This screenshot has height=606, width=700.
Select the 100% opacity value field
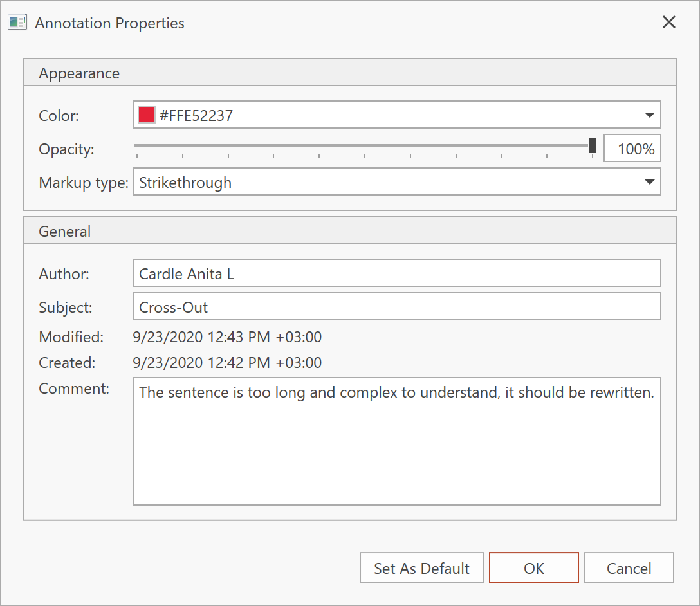(x=632, y=149)
